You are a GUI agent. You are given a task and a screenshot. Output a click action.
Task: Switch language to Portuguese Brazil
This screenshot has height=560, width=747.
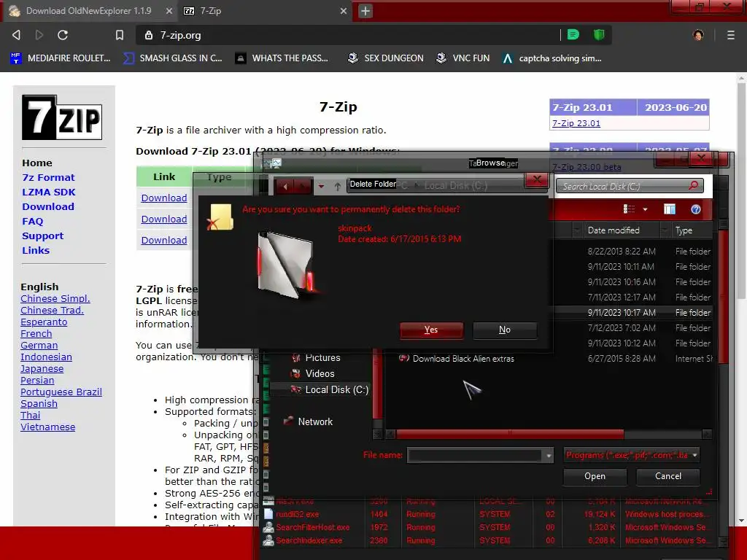pyautogui.click(x=61, y=392)
